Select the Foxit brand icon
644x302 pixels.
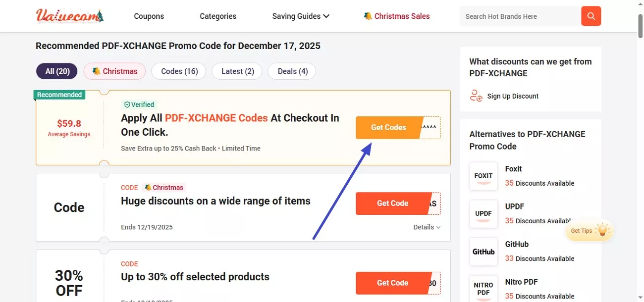tap(483, 176)
